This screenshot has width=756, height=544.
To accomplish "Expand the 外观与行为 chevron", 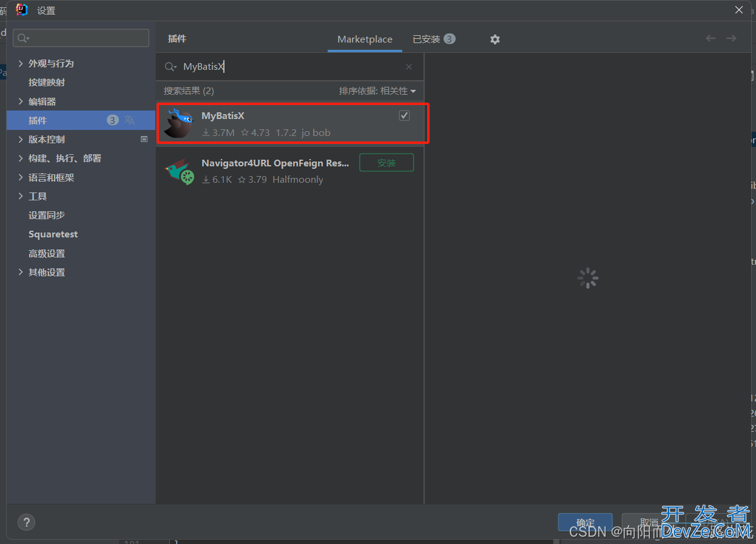I will 21,63.
